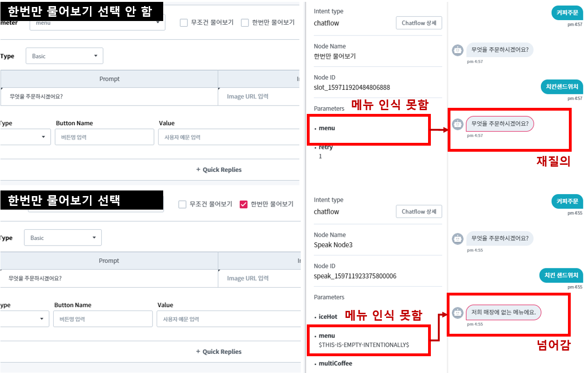
Task: Uncheck the checked 한번만 물어보기 checkbox
Action: tap(243, 204)
